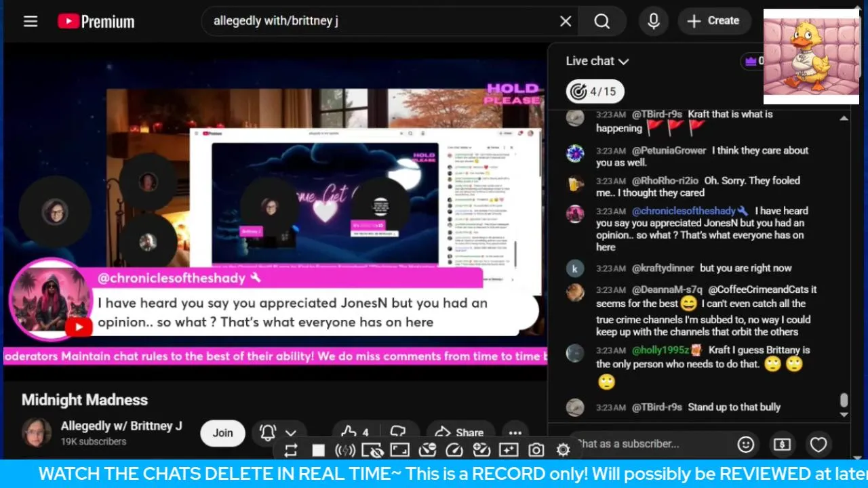The height and width of the screenshot is (488, 868).
Task: Click the WATCH THE CHATS DELETE ticker banner
Action: click(434, 474)
